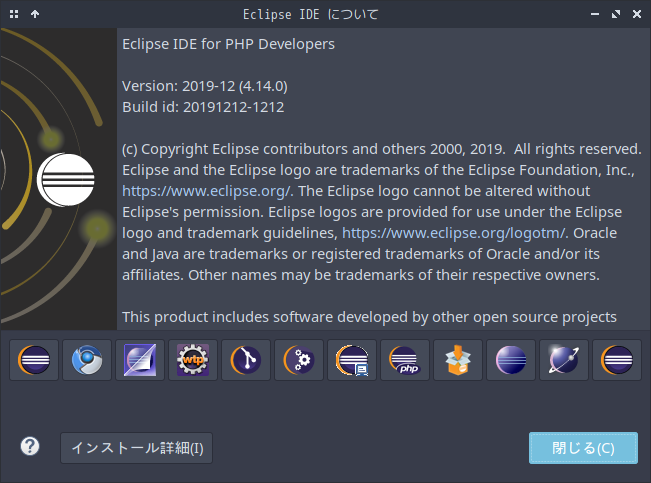Open the gears automation feature icon
The width and height of the screenshot is (651, 483).
pos(299,360)
